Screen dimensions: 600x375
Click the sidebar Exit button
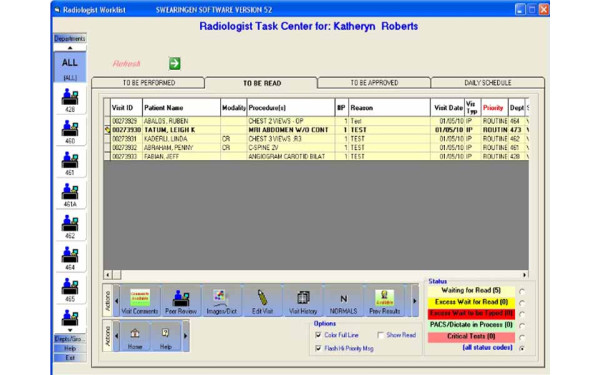click(70, 358)
